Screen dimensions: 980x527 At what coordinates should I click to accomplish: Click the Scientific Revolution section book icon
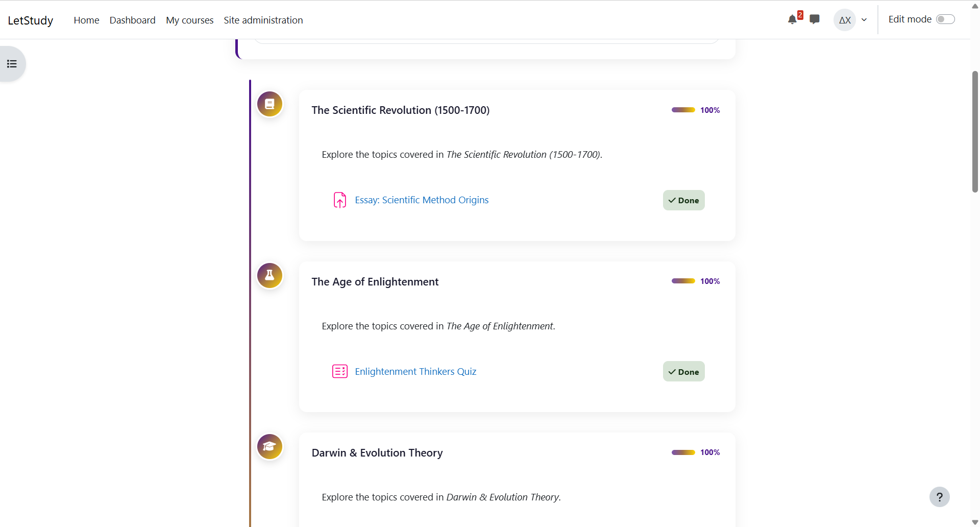[x=269, y=104]
